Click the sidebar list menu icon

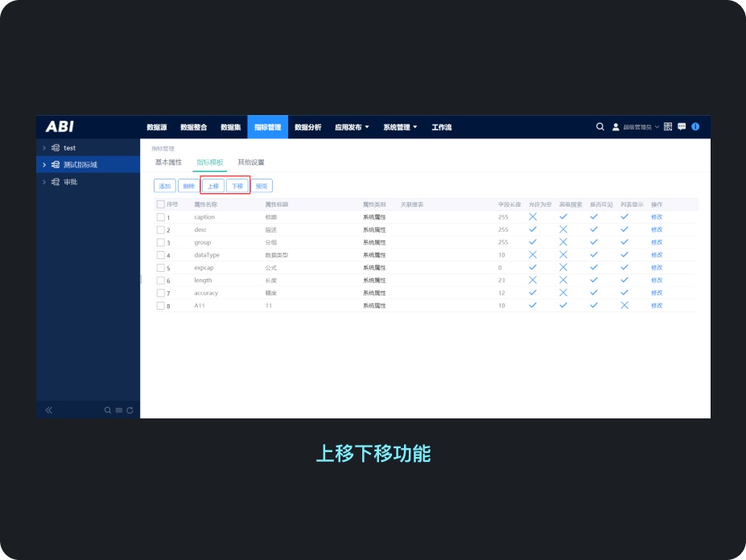coord(119,410)
